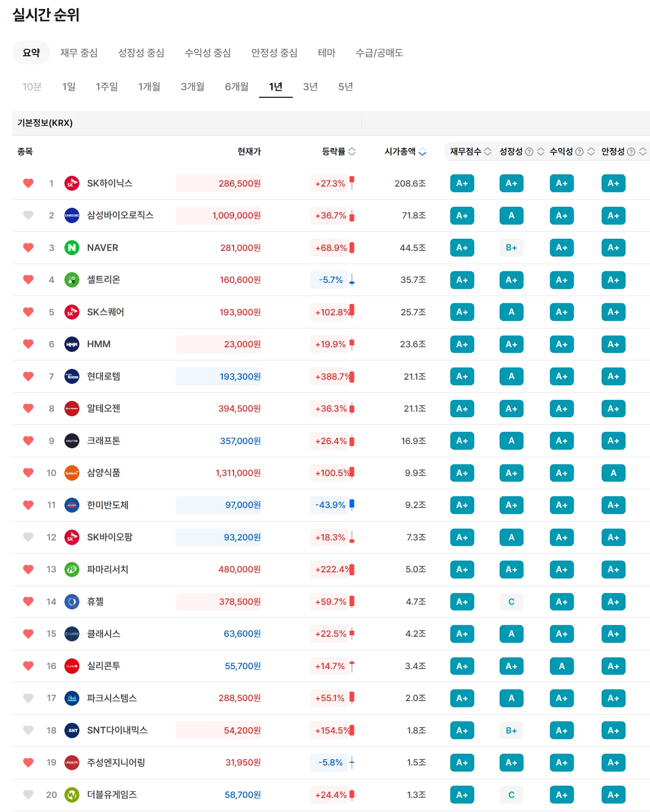Open the 안정성 help question mark icon
This screenshot has width=650, height=812.
coord(631,151)
